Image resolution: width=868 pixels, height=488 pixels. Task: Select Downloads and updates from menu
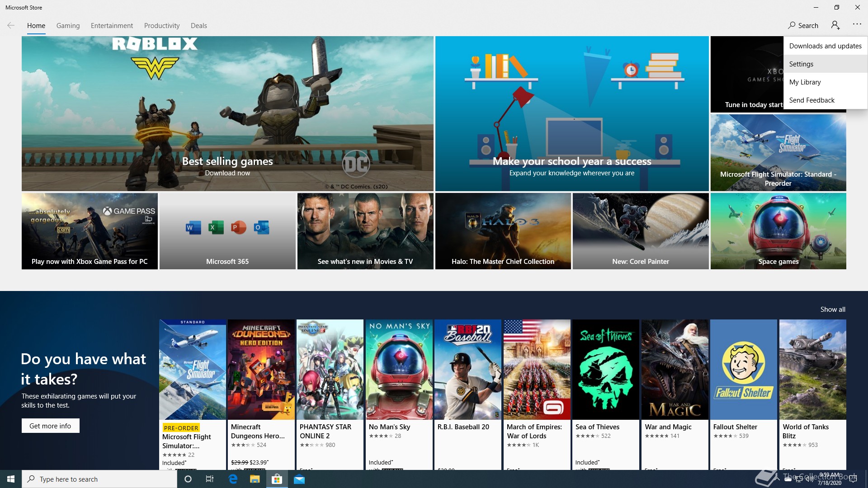[825, 46]
